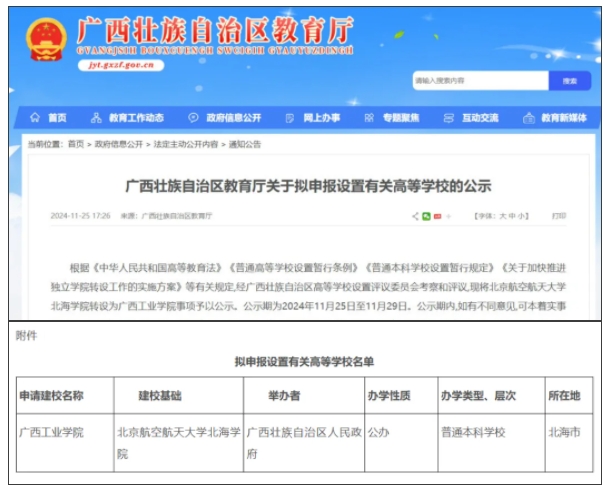Click the article title 关于拟申报设置有关高等学校的公示
Viewport: 605px width, 489px height.
click(x=308, y=186)
